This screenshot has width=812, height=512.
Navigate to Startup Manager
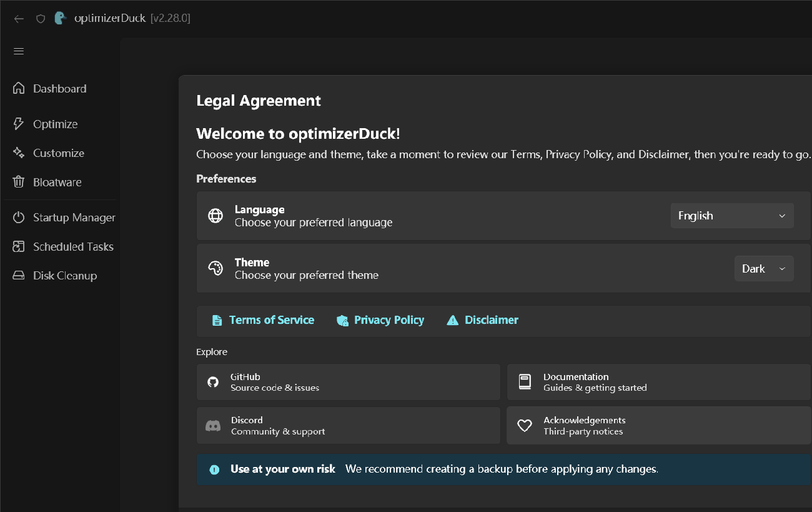click(60, 218)
